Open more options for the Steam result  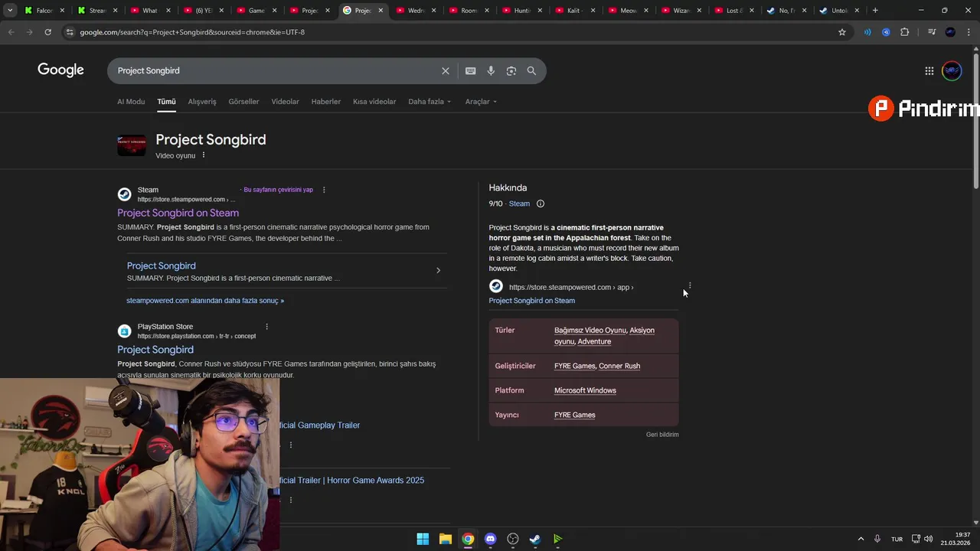[x=324, y=190]
